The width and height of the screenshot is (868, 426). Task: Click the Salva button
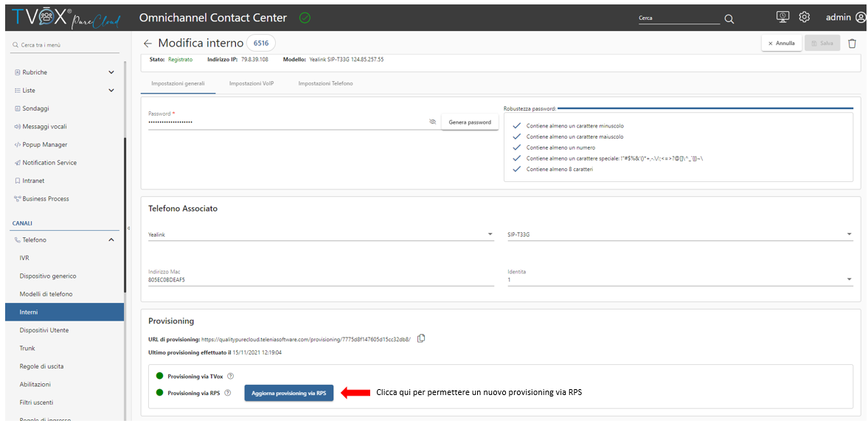[822, 43]
